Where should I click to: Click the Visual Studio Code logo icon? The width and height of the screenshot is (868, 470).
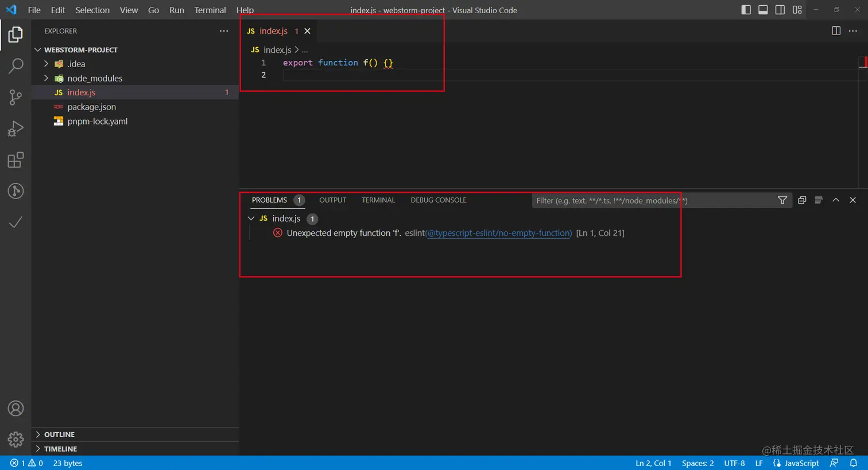(x=11, y=10)
